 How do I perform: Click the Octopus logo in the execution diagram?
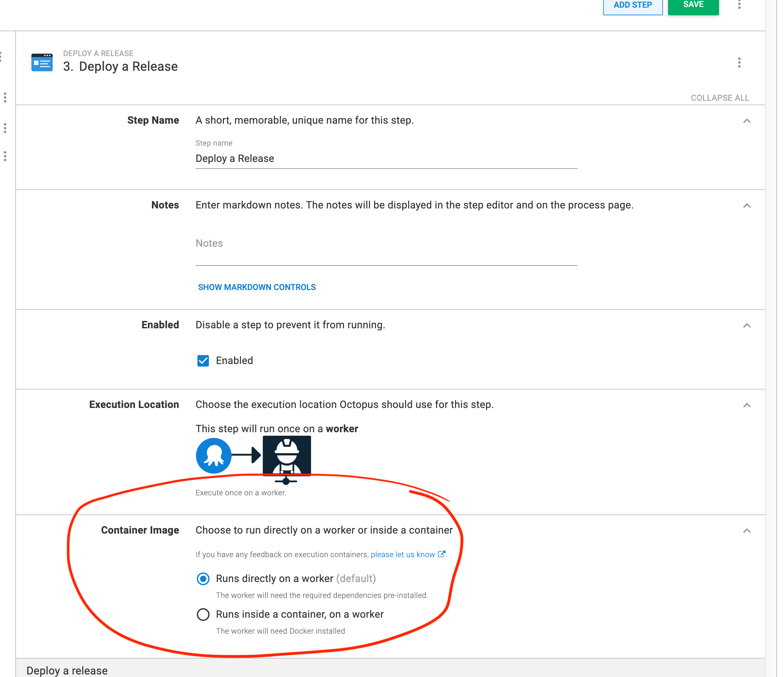click(213, 455)
